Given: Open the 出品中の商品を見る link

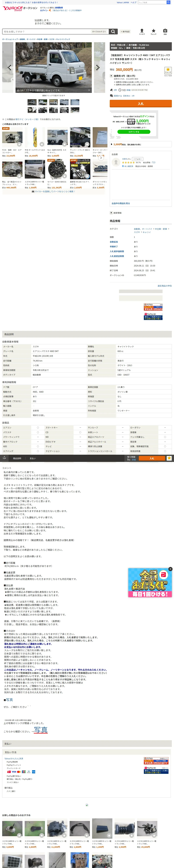Looking at the screenshot, I should 121,203.
